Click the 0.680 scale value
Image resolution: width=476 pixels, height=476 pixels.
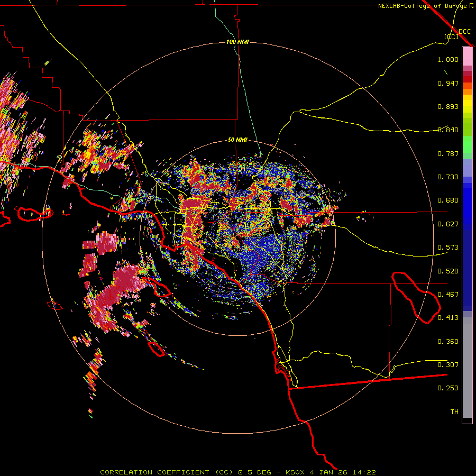point(448,200)
